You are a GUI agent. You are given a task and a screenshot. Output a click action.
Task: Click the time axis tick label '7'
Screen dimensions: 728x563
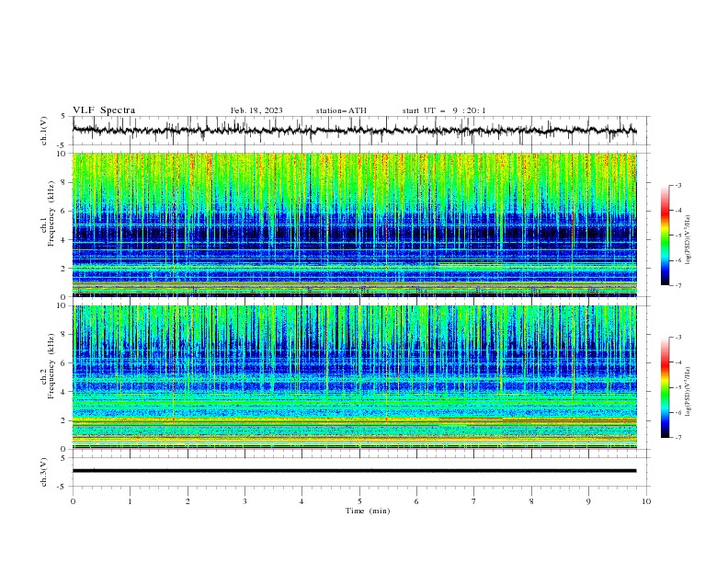(x=474, y=501)
